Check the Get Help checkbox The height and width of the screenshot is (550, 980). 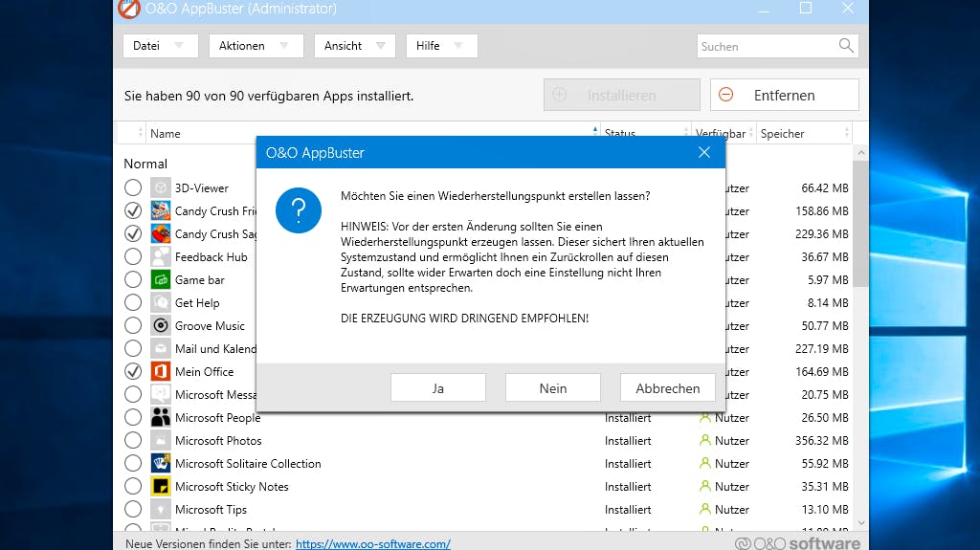click(x=132, y=302)
